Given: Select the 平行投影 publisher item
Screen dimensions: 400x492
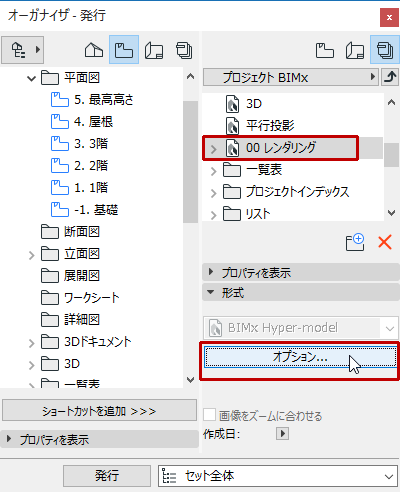Looking at the screenshot, I should (260, 126).
